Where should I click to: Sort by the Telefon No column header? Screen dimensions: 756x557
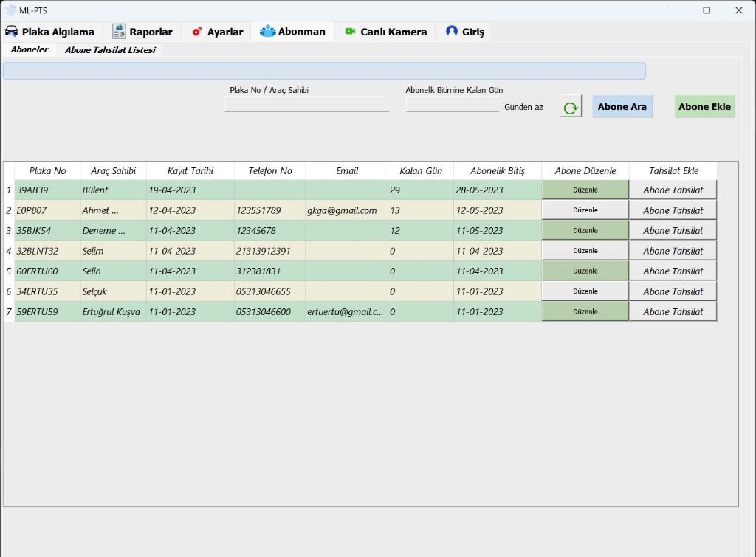270,170
